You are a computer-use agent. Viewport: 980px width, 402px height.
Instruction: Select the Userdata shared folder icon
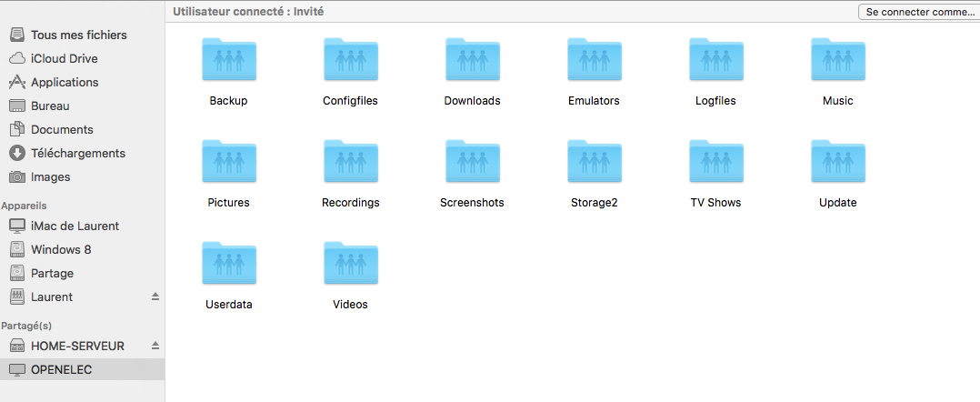pyautogui.click(x=229, y=263)
